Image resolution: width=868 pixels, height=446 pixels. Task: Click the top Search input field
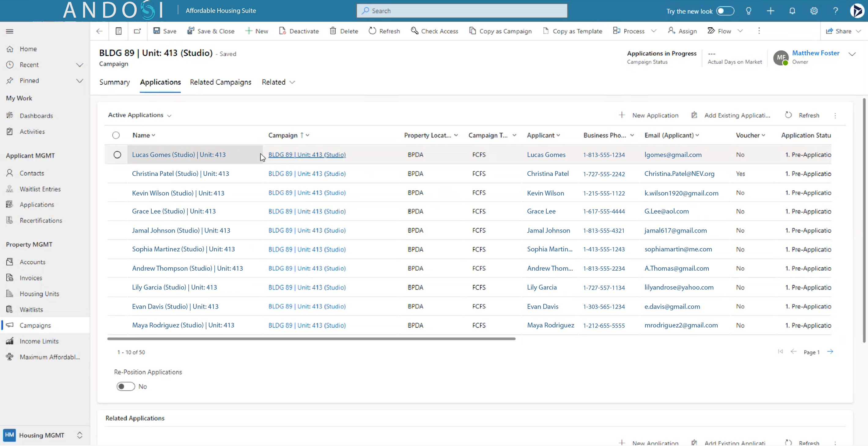462,11
